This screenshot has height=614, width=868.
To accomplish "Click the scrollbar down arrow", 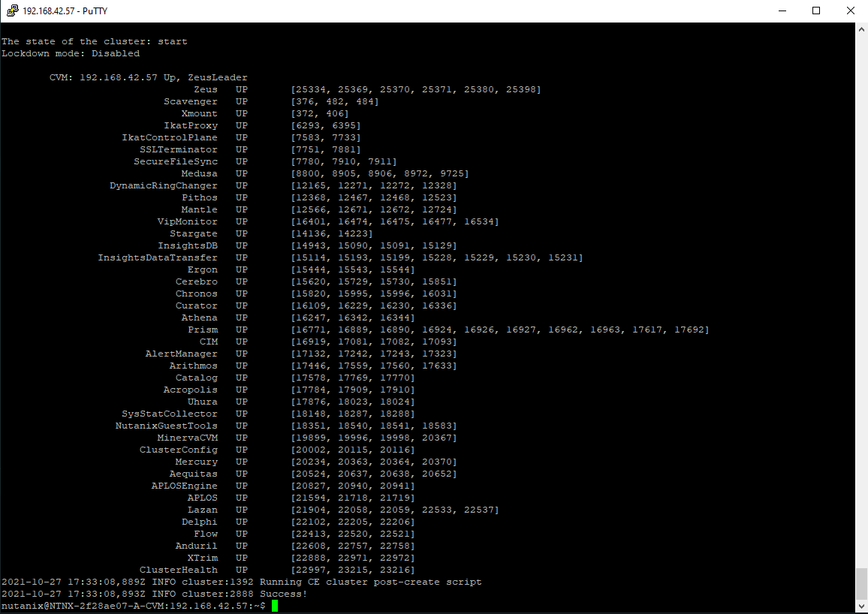I will coord(861,607).
